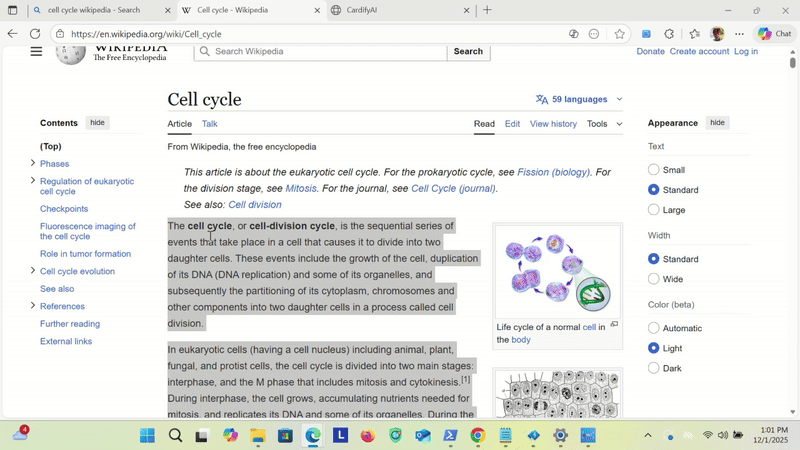Image resolution: width=800 pixels, height=450 pixels.
Task: View site information via the lock icon
Action: coord(60,34)
